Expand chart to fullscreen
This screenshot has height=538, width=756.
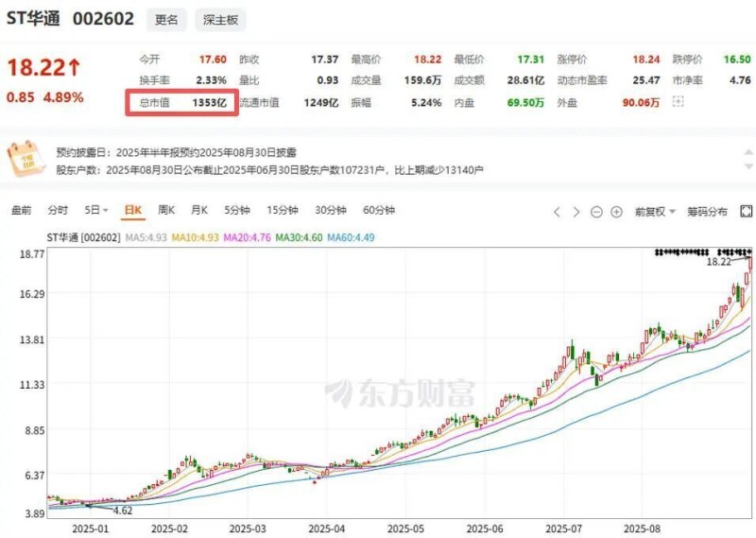(746, 211)
